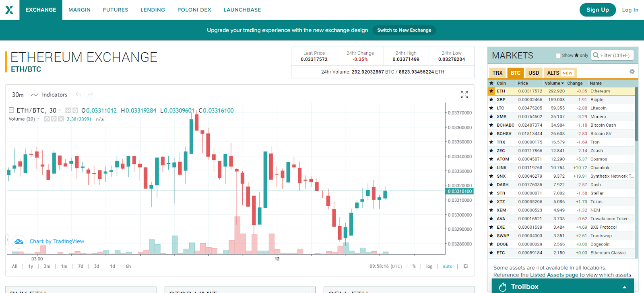Open the 30m interval dropdown
The width and height of the screenshot is (644, 293).
18,95
